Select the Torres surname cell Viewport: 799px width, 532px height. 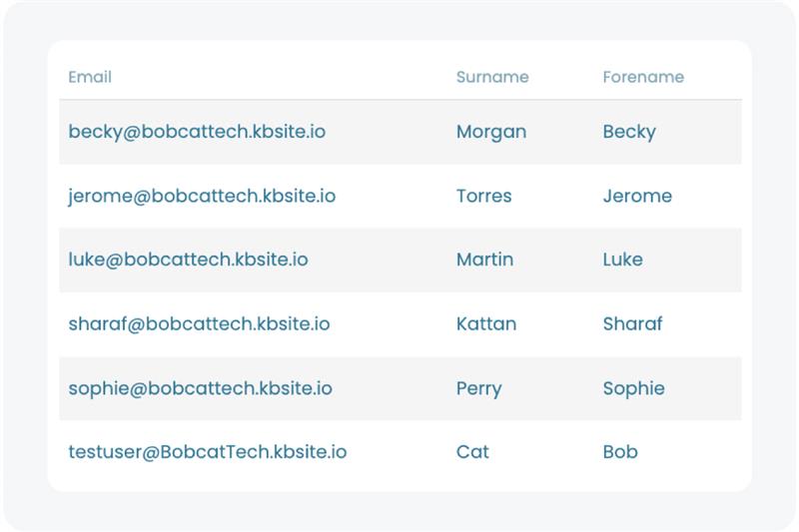pyautogui.click(x=483, y=196)
